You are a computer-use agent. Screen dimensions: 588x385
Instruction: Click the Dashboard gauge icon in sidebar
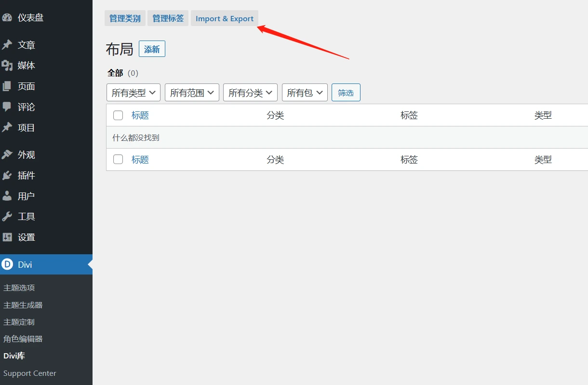[7, 18]
